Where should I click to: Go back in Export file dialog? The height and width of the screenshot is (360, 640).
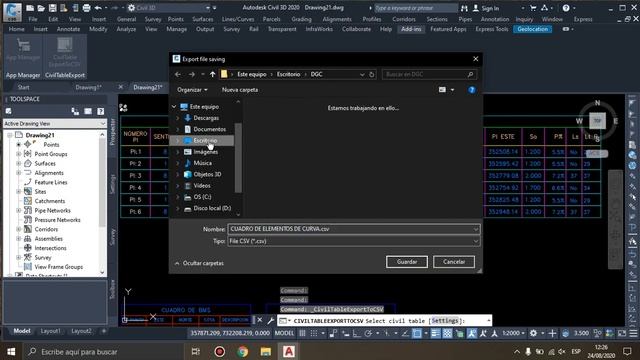(178, 74)
